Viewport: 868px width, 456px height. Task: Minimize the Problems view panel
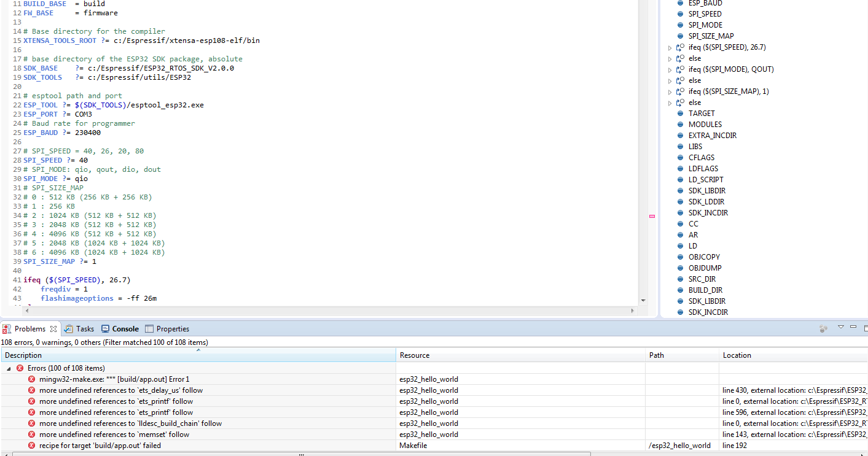[853, 328]
